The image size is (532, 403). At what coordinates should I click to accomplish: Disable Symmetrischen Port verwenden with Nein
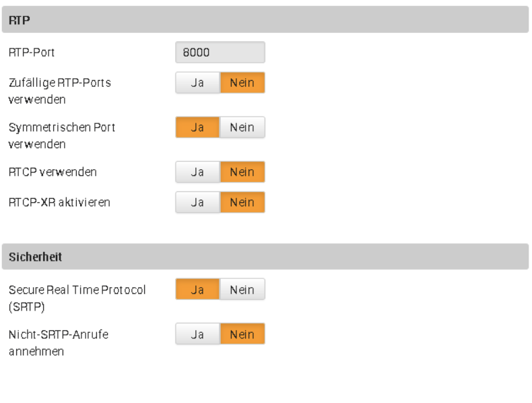pyautogui.click(x=242, y=127)
